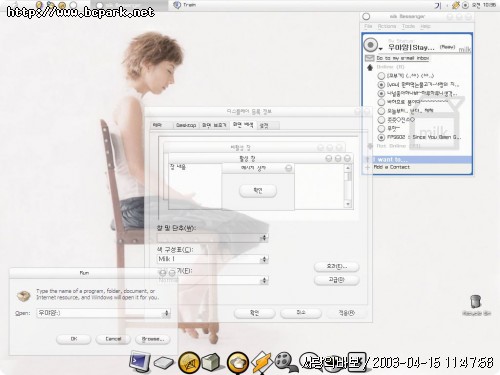
Task: Open the terminal monitor icon in dock
Action: click(x=139, y=362)
